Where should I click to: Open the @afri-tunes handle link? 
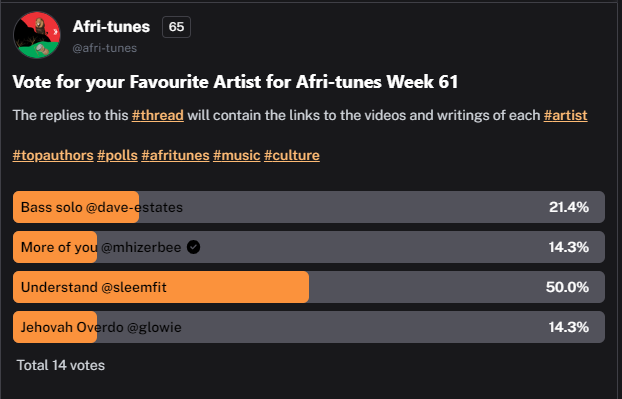[105, 48]
